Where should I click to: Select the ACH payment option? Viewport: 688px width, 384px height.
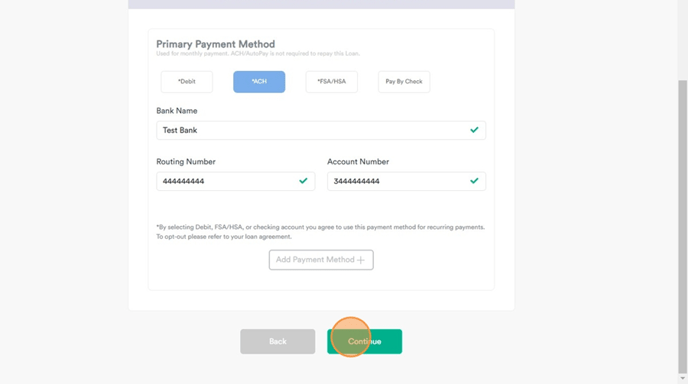click(x=259, y=82)
